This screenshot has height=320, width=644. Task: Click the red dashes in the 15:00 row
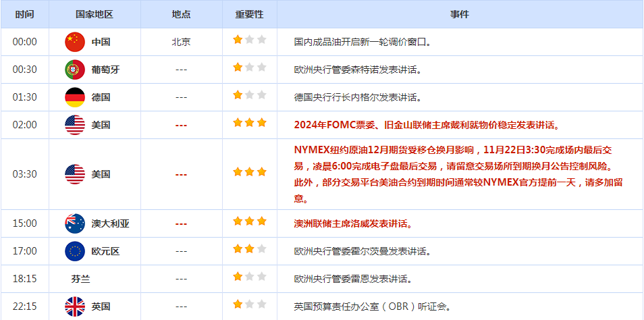181,224
